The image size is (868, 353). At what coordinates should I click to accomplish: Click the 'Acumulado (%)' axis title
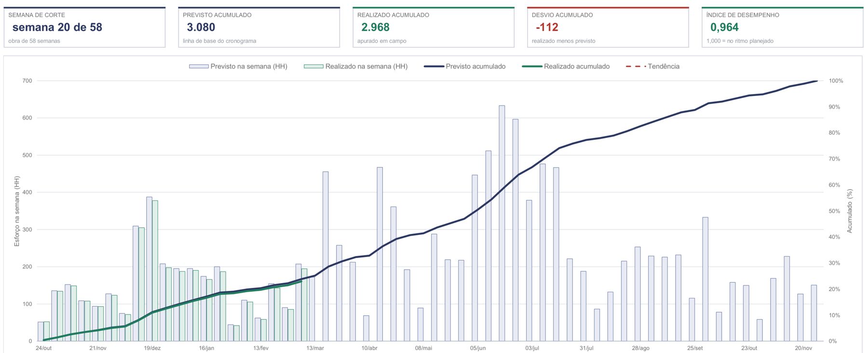[x=850, y=211]
